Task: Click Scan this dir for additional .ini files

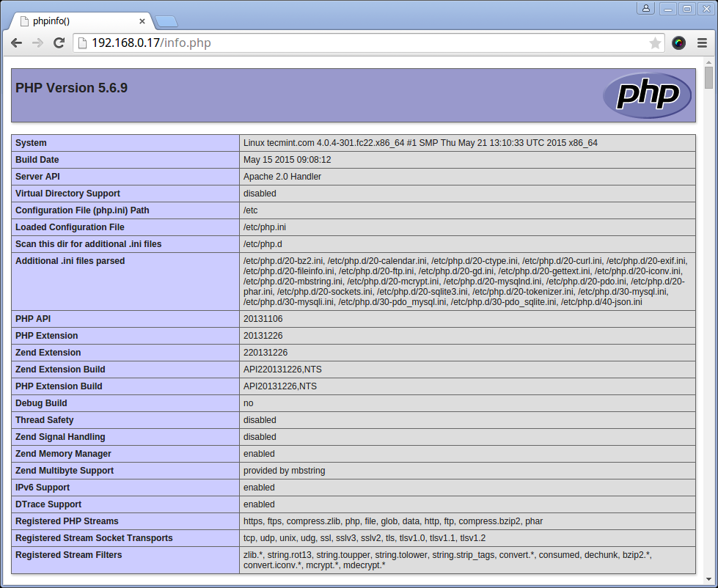Action: pyautogui.click(x=89, y=244)
